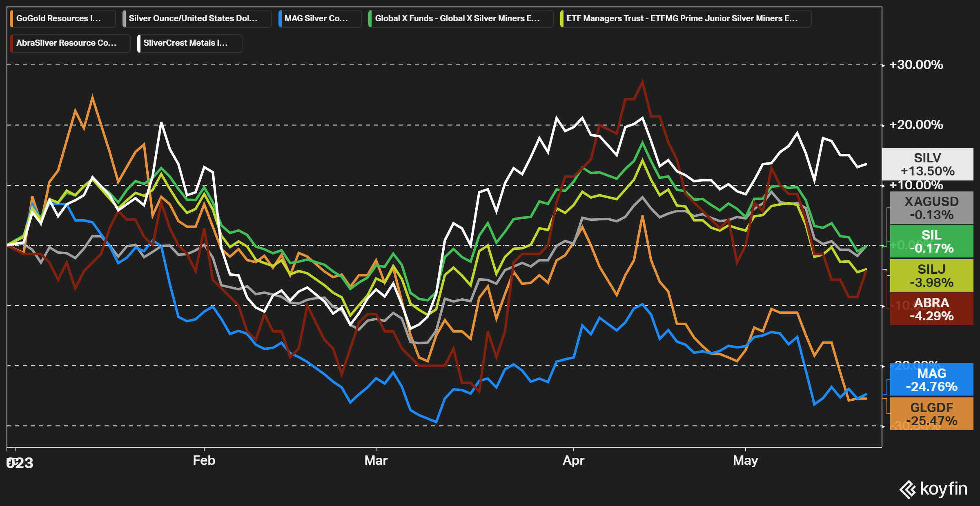Click the XAGUSD -0.13% value label
The width and height of the screenshot is (980, 506).
[x=931, y=208]
